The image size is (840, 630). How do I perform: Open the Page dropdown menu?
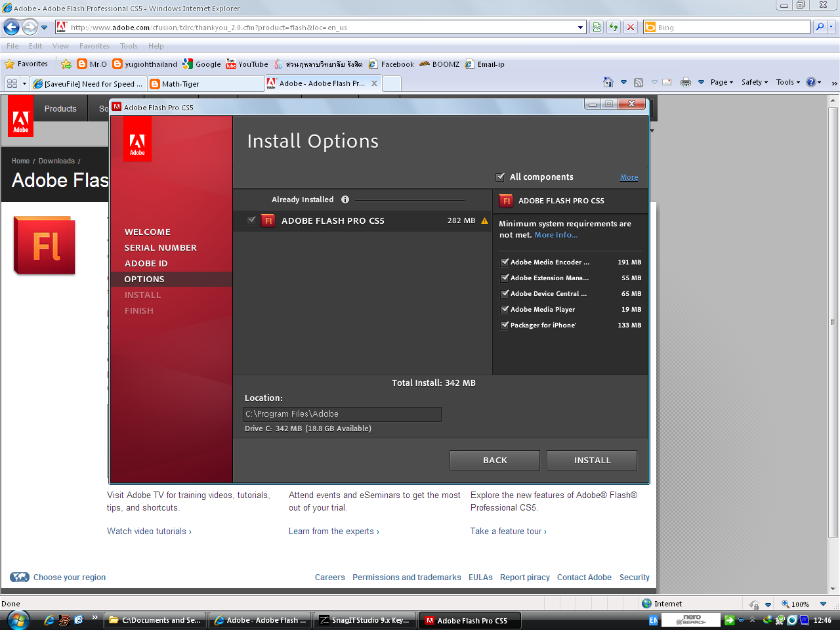(722, 82)
